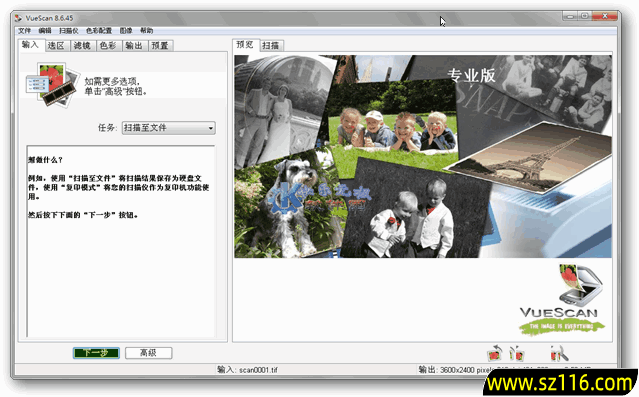Image resolution: width=639 pixels, height=397 pixels.
Task: Open the 色彩配置 menu
Action: pos(99,31)
